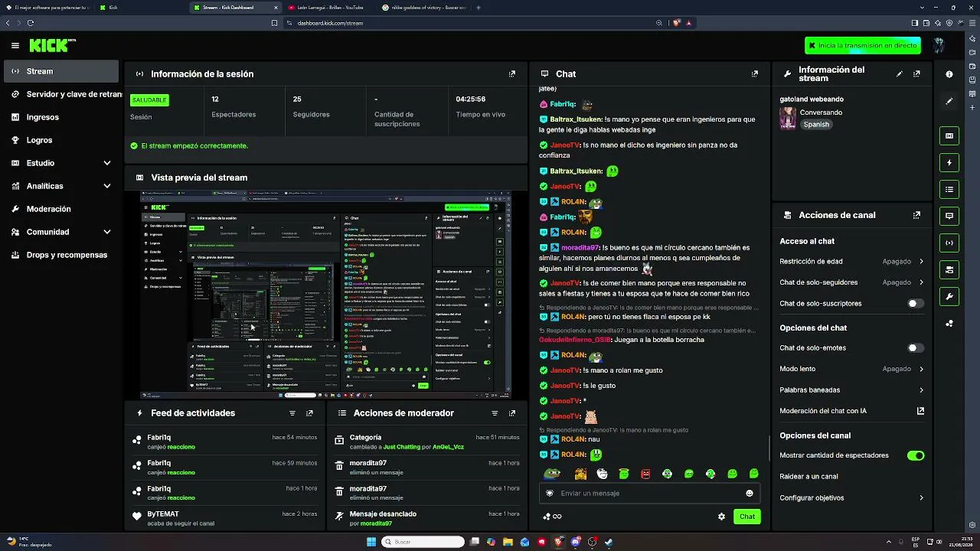Open Configurar objetivos settings
This screenshot has width=980, height=551.
tap(851, 498)
